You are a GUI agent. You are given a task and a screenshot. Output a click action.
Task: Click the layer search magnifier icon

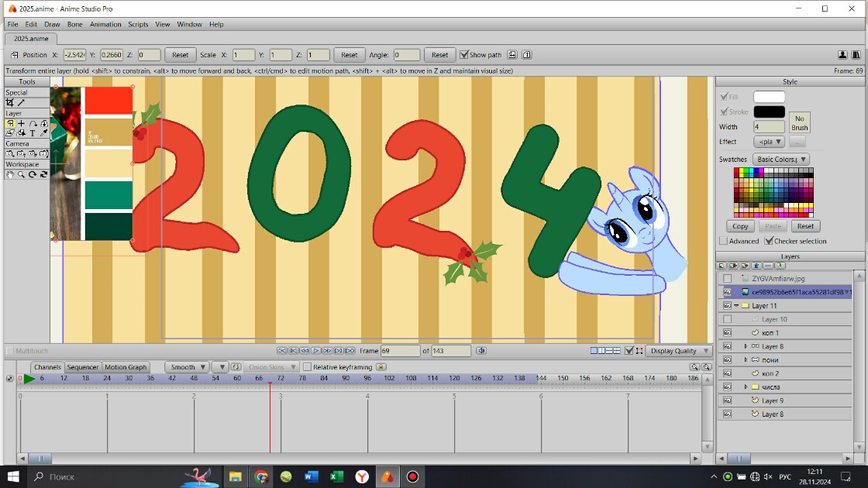pyautogui.click(x=780, y=266)
